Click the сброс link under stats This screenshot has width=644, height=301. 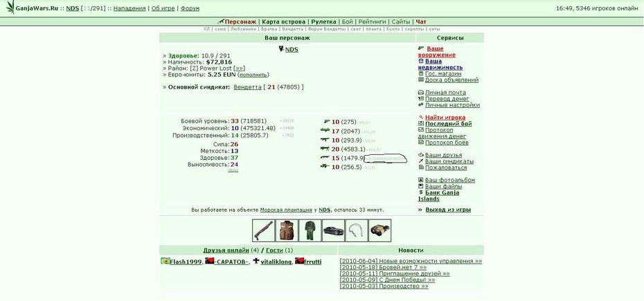(x=233, y=170)
